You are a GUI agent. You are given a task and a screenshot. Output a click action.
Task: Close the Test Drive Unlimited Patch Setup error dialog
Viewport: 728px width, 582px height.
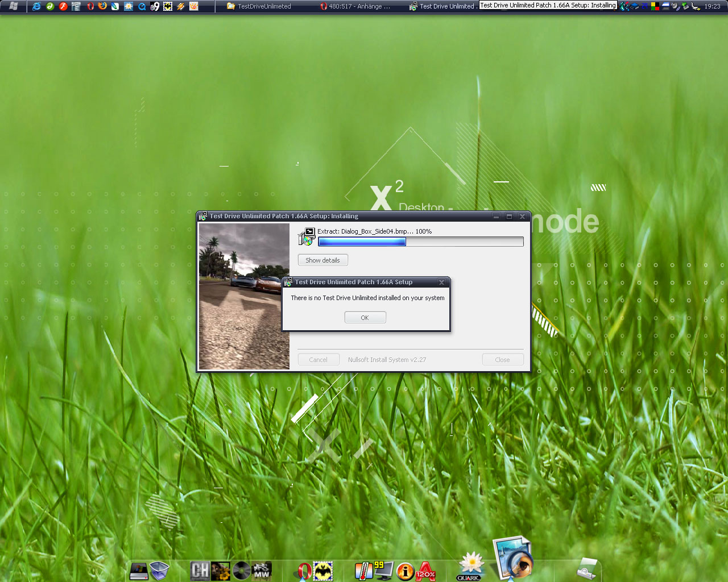click(441, 282)
